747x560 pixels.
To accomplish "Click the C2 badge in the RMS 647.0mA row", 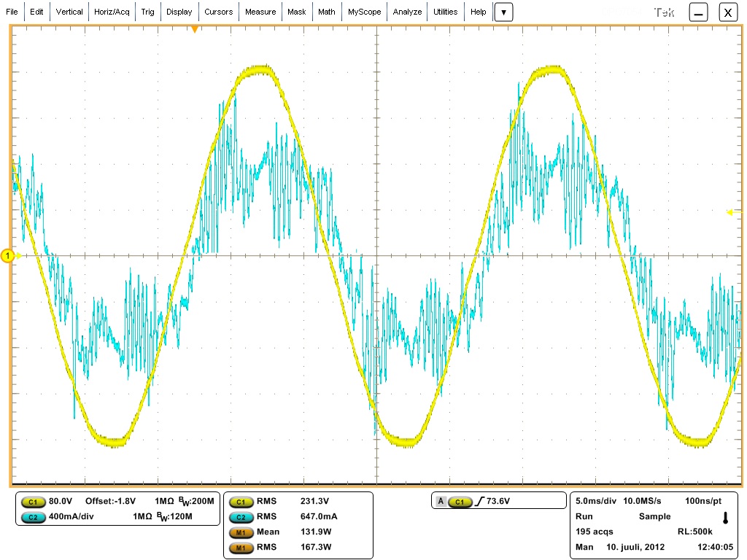I will [241, 517].
